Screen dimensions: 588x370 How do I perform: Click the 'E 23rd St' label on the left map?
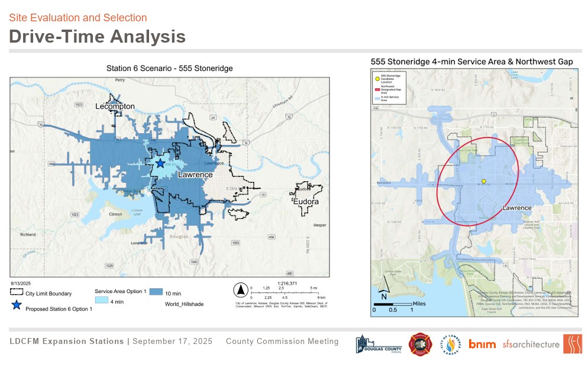pos(234,188)
